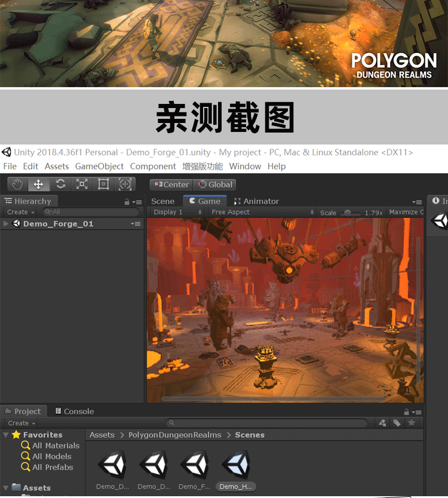Select the first Demo_D... scene asset
The width and height of the screenshot is (448, 498).
coord(112,469)
